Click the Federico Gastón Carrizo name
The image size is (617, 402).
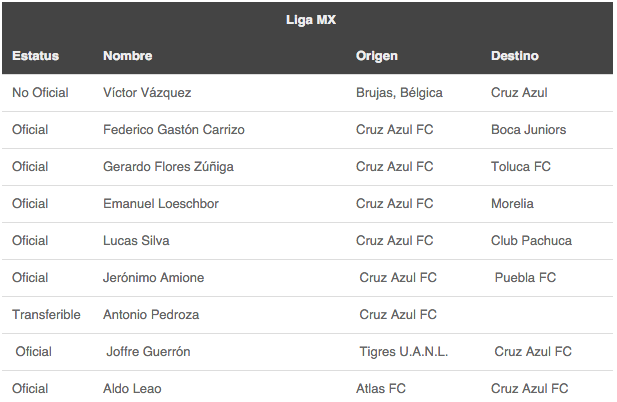click(173, 130)
